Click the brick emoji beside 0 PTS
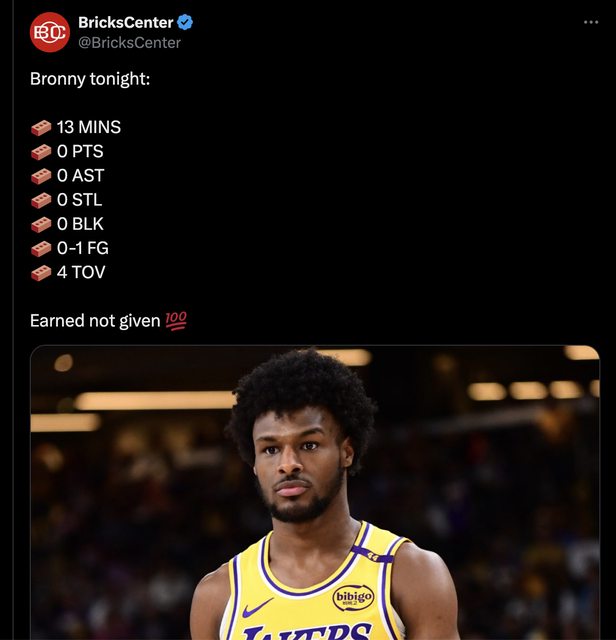This screenshot has width=616, height=640. coord(41,152)
